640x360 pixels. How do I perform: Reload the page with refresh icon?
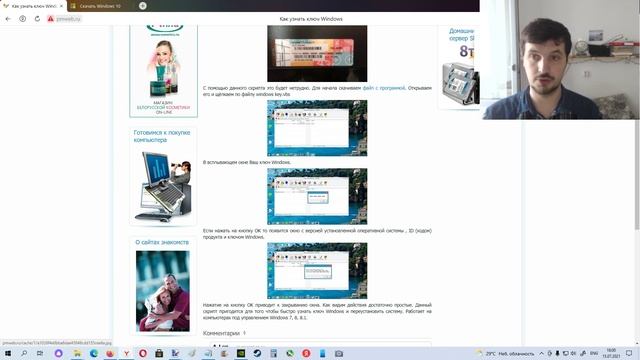click(x=37, y=19)
